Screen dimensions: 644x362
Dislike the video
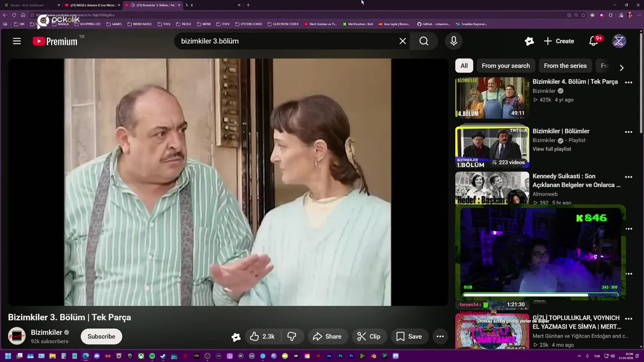[291, 336]
